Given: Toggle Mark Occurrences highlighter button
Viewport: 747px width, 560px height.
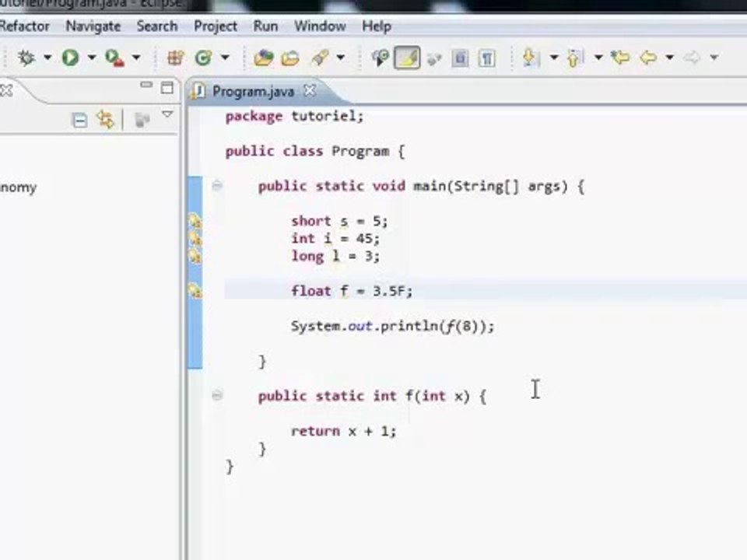Looking at the screenshot, I should 407,58.
